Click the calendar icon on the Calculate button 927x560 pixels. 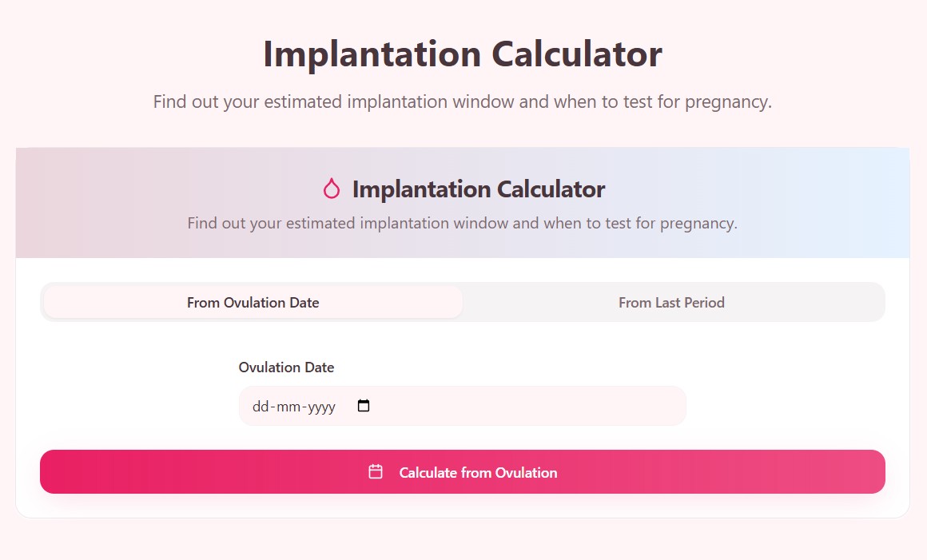pos(376,472)
